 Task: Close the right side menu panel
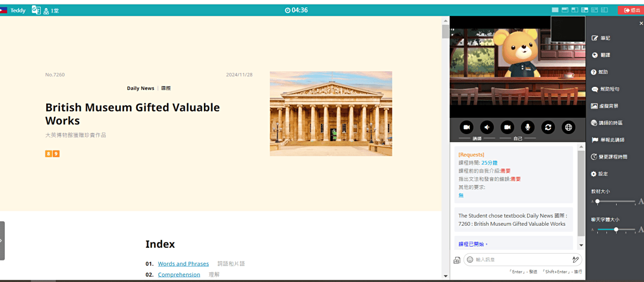coord(641,24)
